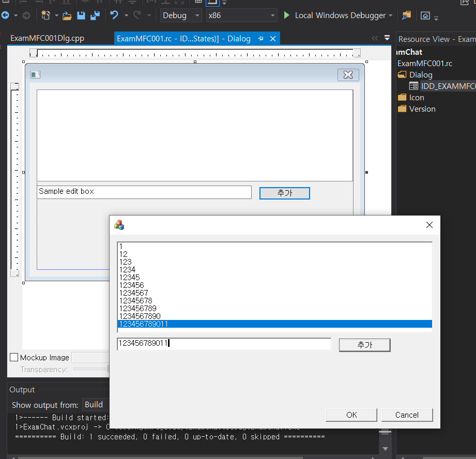The width and height of the screenshot is (476, 459).
Task: Click the horizontal ruler of dialog editor
Action: click(195, 53)
